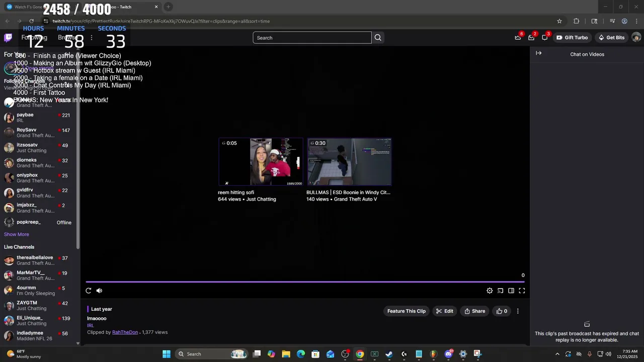Viewport: 644px width, 362px height.
Task: Click the 'reem hitting sofi' title
Action: point(236,193)
